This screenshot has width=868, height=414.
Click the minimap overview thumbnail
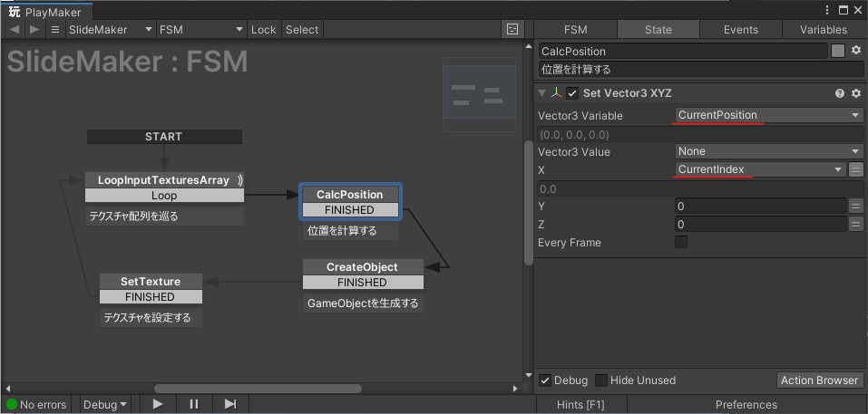(x=480, y=94)
